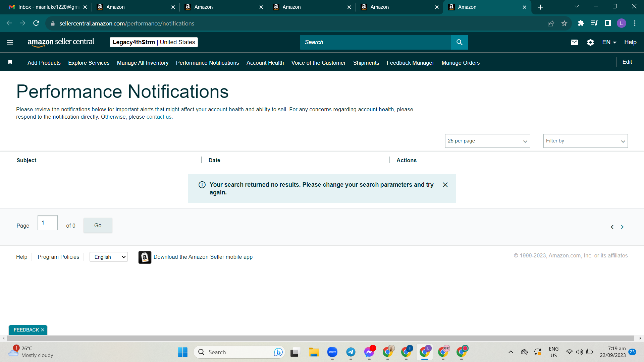Open File Explorer from taskbar
Screen dimensions: 644x362
pos(314,352)
